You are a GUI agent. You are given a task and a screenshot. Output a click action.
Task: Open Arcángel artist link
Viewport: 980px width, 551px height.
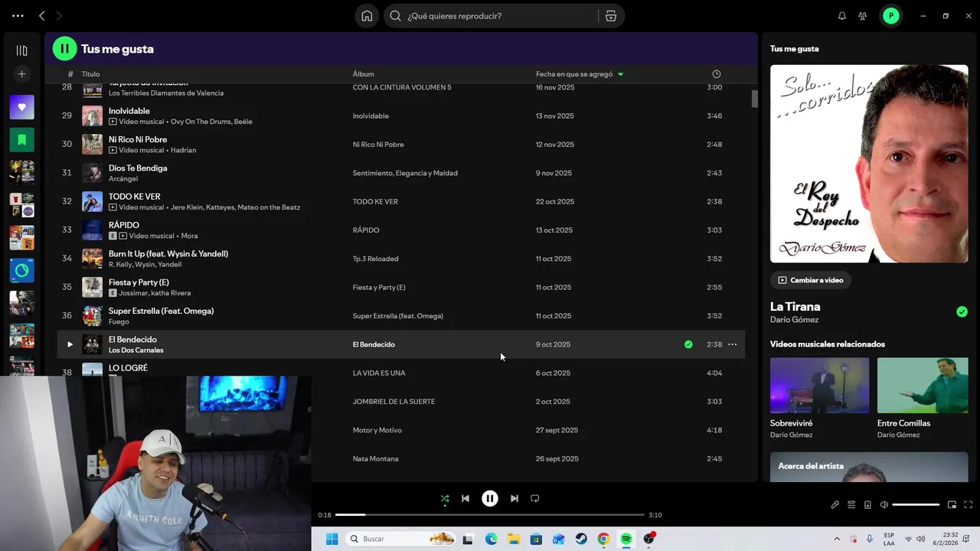(122, 179)
